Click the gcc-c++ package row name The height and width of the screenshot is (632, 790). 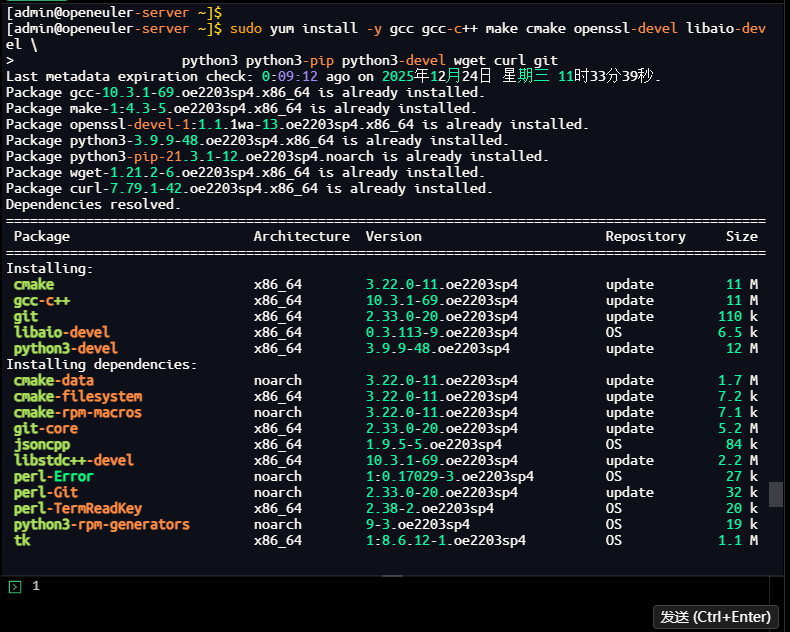pyautogui.click(x=42, y=300)
